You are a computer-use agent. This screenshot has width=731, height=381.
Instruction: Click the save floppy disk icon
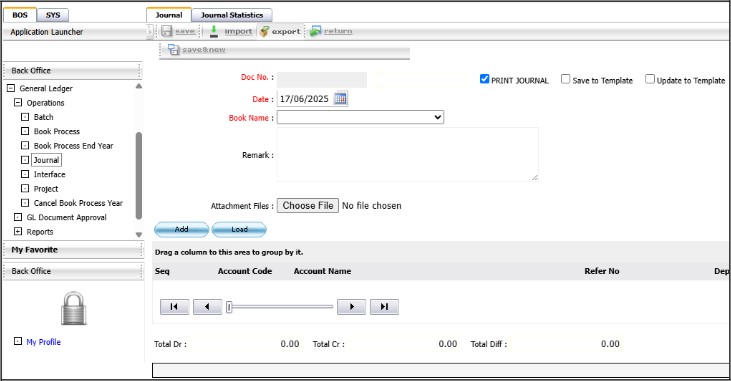(166, 31)
